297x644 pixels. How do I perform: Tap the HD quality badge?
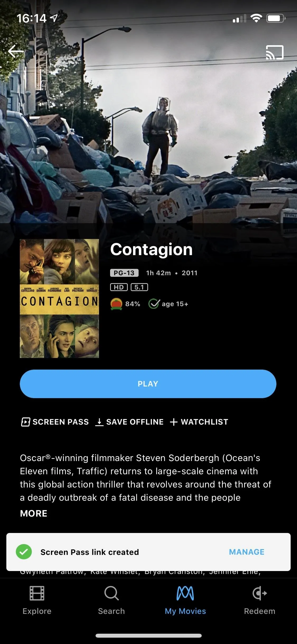click(x=119, y=287)
